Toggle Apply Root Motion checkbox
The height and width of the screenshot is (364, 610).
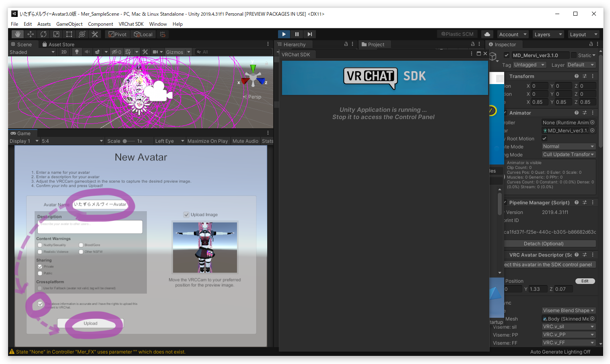click(544, 138)
